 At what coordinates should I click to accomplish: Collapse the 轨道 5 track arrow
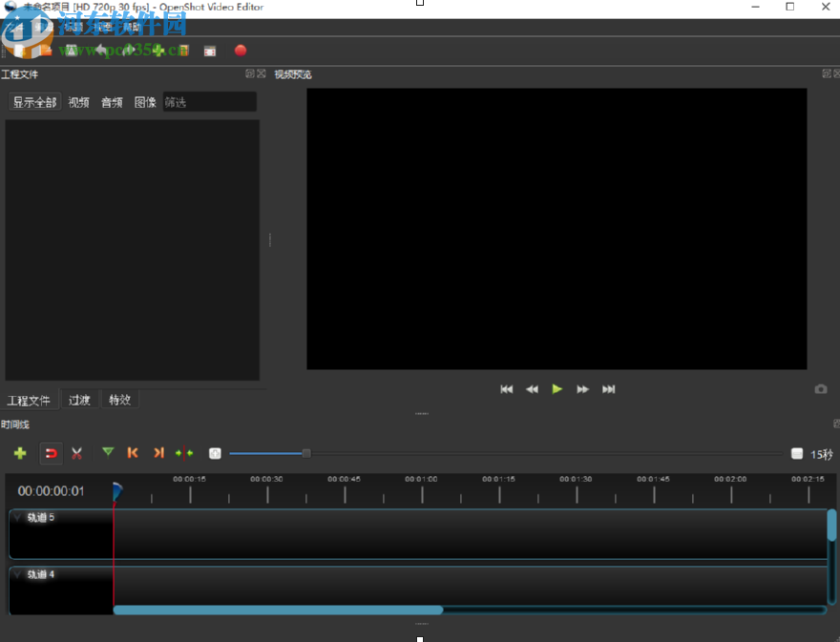pos(17,517)
